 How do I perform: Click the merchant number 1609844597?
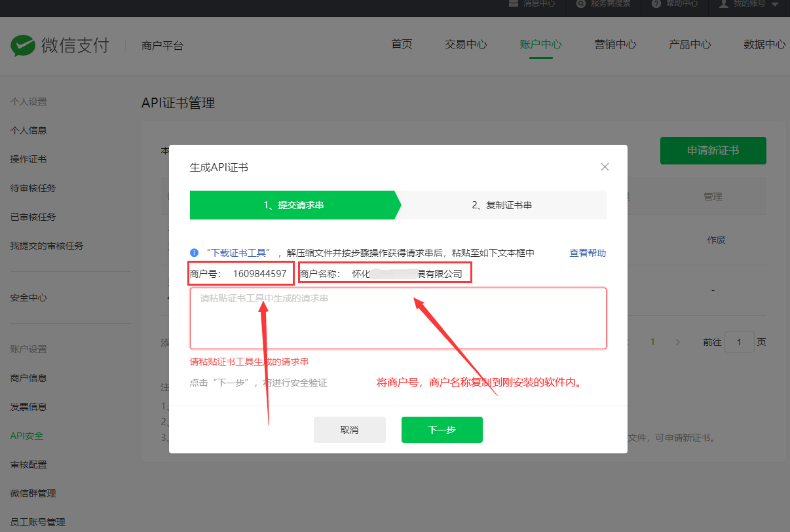(x=259, y=274)
